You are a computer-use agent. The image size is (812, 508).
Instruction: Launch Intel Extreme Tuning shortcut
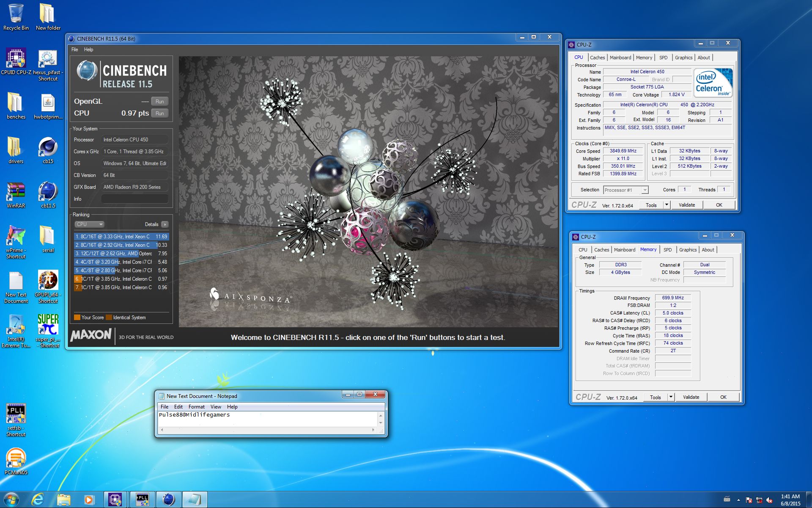16,331
